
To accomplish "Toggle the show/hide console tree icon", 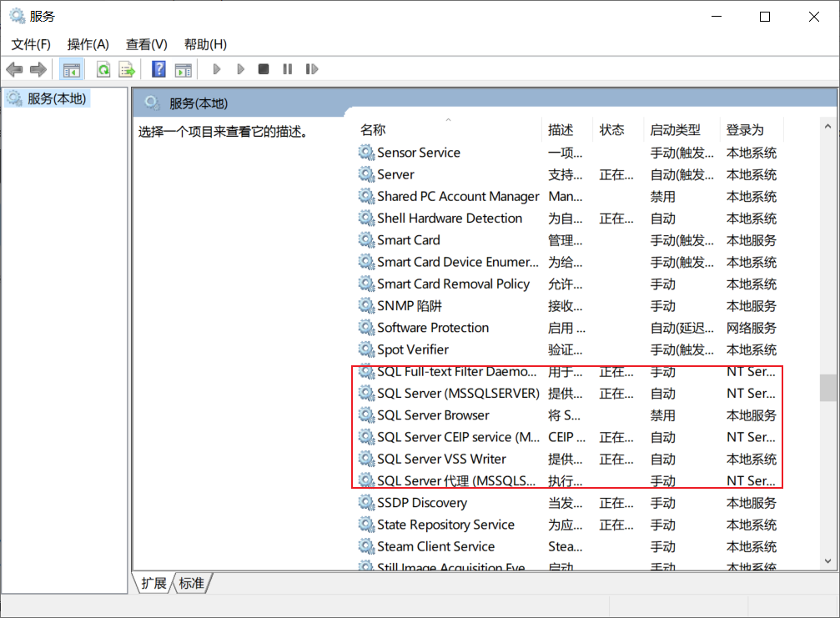I will 71,69.
